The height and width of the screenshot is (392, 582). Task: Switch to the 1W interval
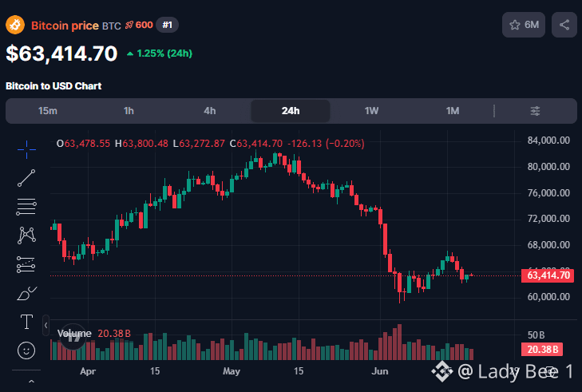(371, 111)
